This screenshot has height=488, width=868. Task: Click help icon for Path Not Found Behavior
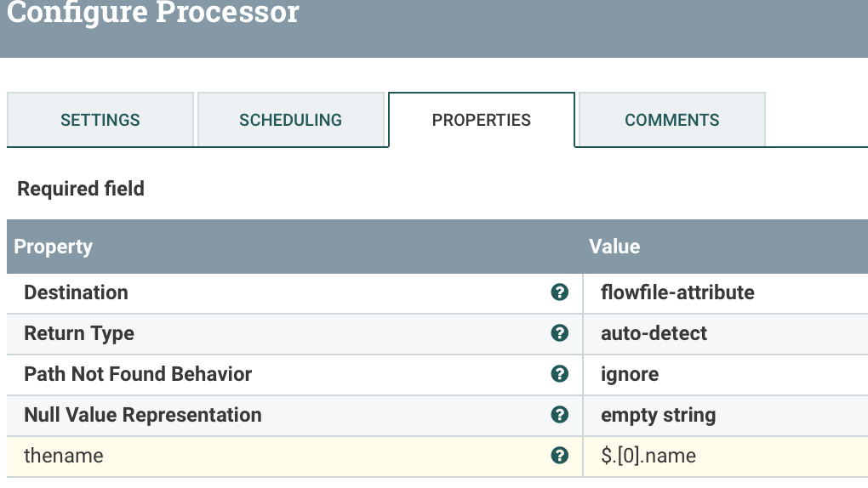point(559,374)
